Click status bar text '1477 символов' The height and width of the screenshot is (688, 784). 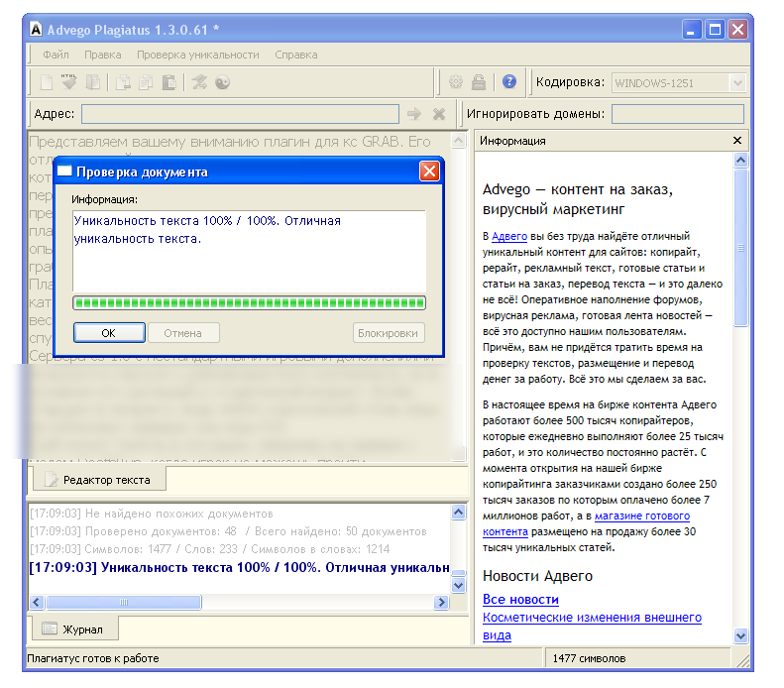[x=589, y=658]
